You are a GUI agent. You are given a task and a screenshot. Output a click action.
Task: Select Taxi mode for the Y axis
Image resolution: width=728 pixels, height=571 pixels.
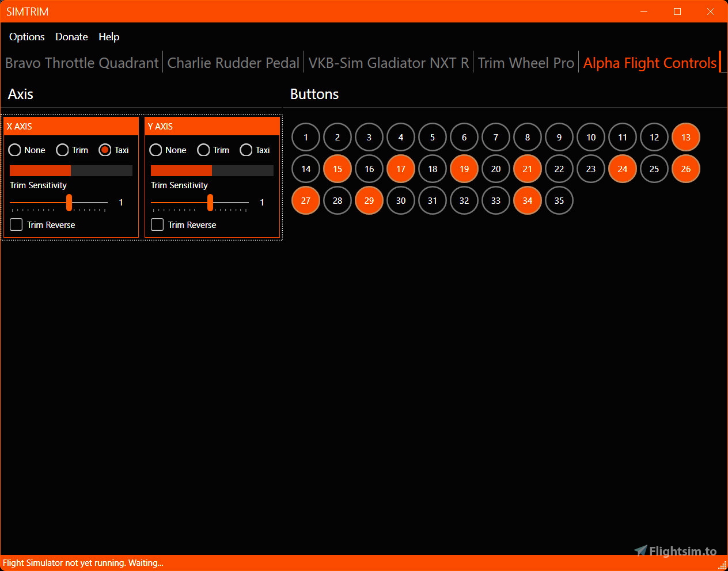pos(246,150)
